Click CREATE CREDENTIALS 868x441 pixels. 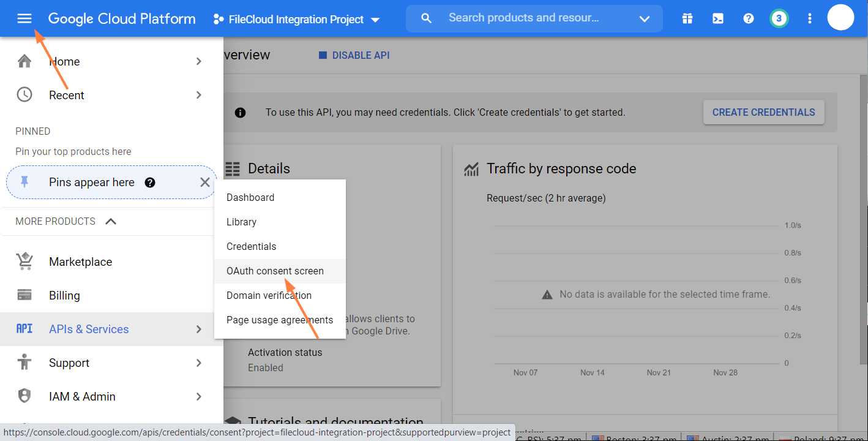click(763, 112)
